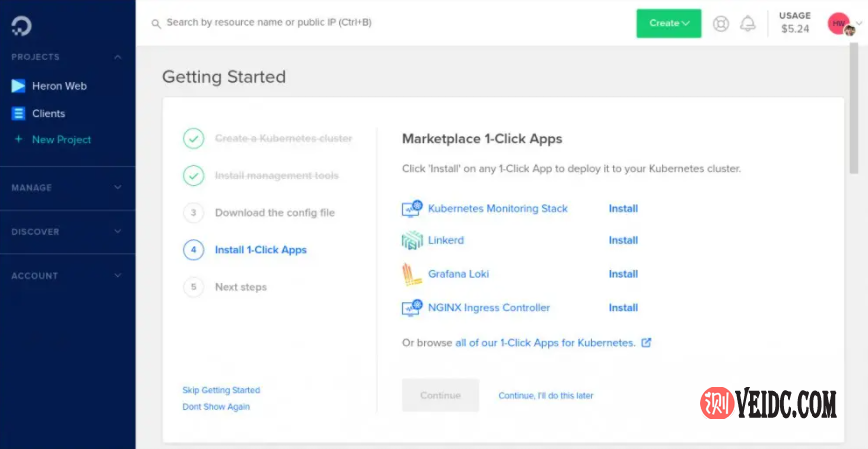Screen dimensions: 868x449
Task: Expand the Manage section
Action: coord(118,188)
